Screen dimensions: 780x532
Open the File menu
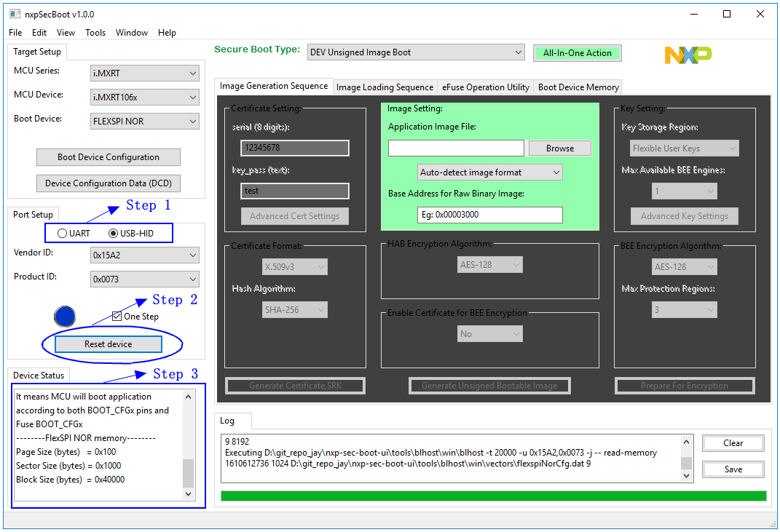pos(15,32)
